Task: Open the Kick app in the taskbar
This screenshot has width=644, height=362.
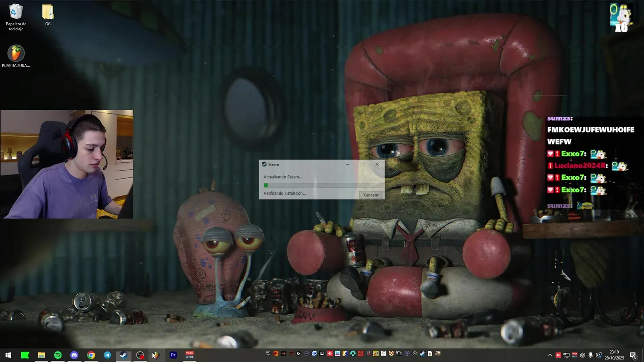Action: click(x=25, y=355)
